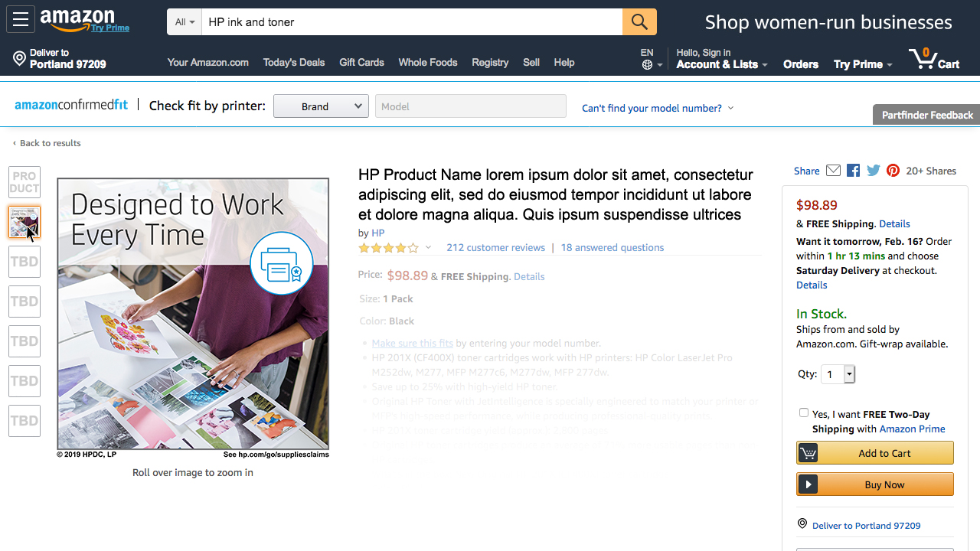The height and width of the screenshot is (551, 980).
Task: Check the FREE Two-Day Shipping checkbox
Action: (x=804, y=412)
